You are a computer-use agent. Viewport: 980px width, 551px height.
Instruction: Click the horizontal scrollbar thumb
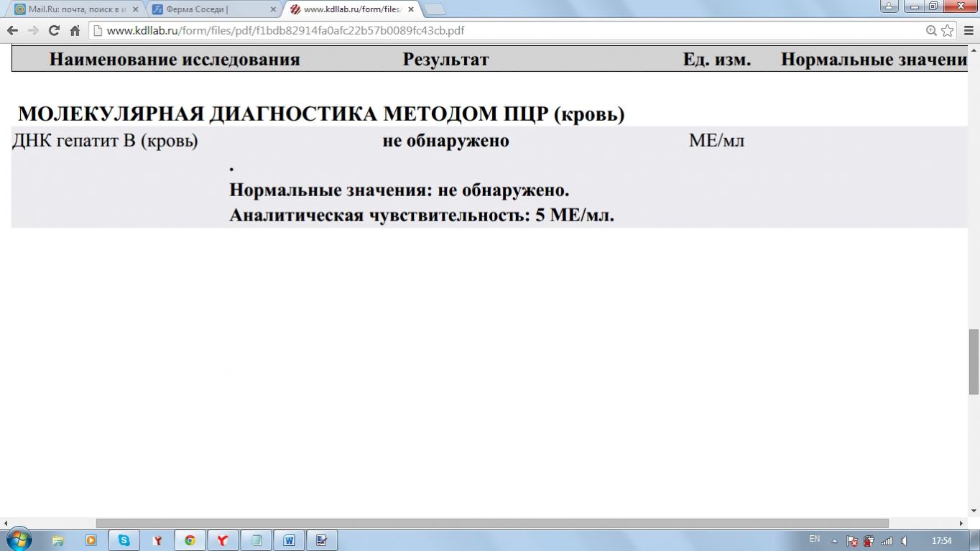pyautogui.click(x=492, y=524)
